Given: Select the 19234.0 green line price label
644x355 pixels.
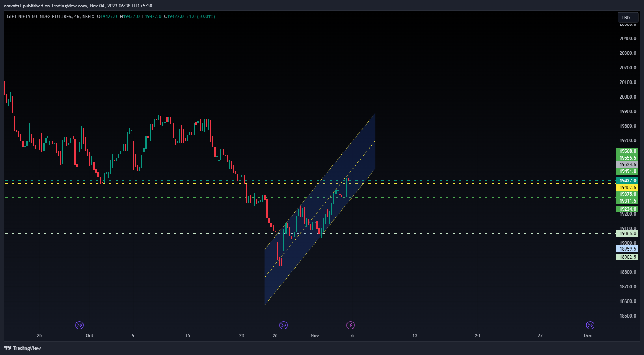Looking at the screenshot, I should click(627, 209).
